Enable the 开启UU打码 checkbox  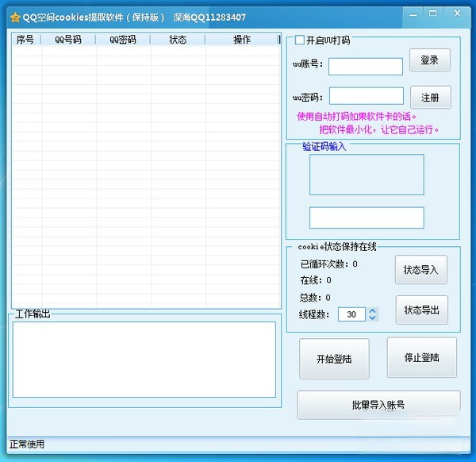[299, 40]
